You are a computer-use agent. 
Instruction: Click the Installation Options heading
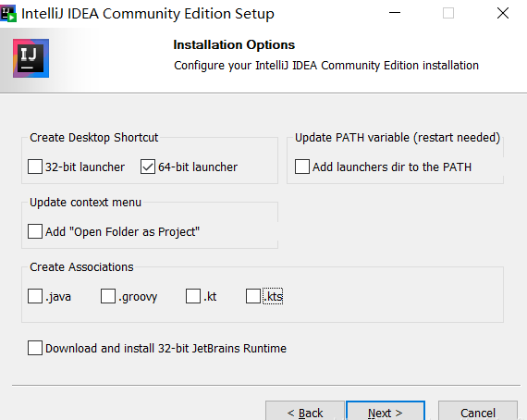(x=234, y=44)
